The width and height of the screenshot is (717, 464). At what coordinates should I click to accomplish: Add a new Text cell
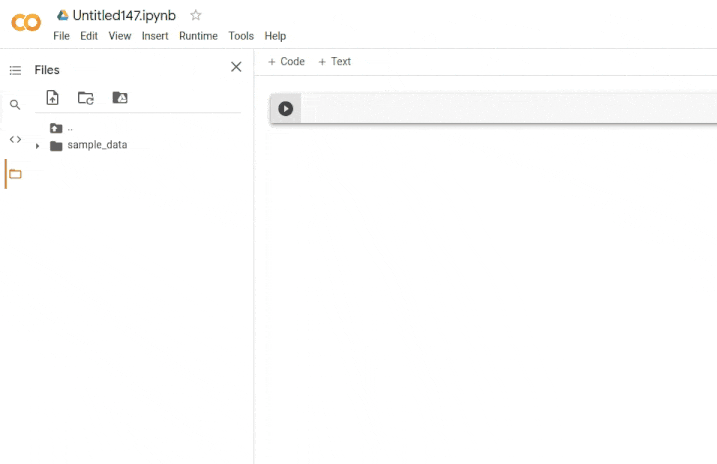(335, 62)
